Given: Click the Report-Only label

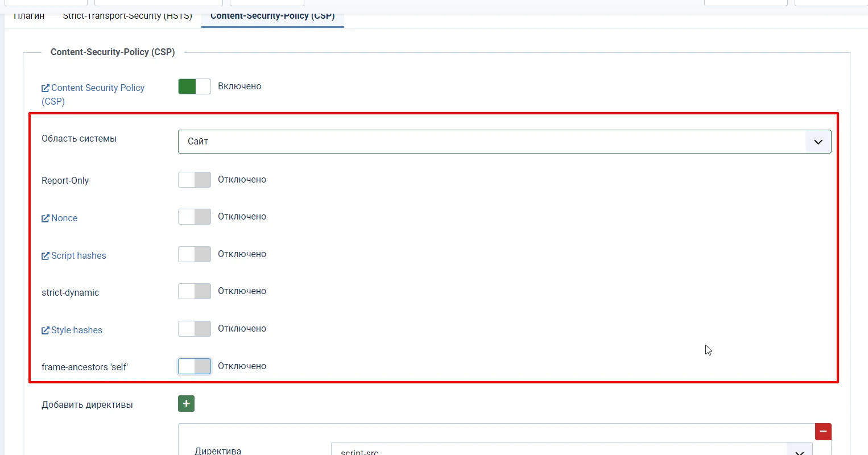Looking at the screenshot, I should click(x=65, y=181).
